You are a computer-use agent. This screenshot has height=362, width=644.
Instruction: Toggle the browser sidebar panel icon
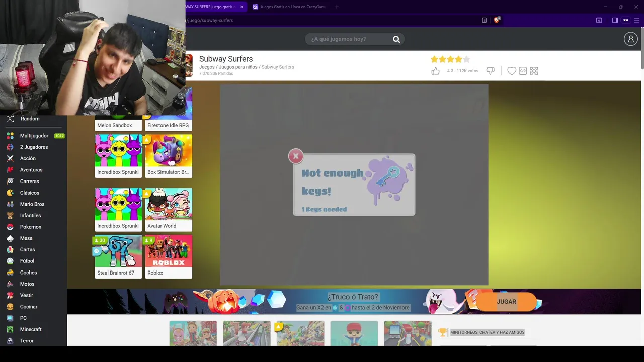click(x=615, y=20)
